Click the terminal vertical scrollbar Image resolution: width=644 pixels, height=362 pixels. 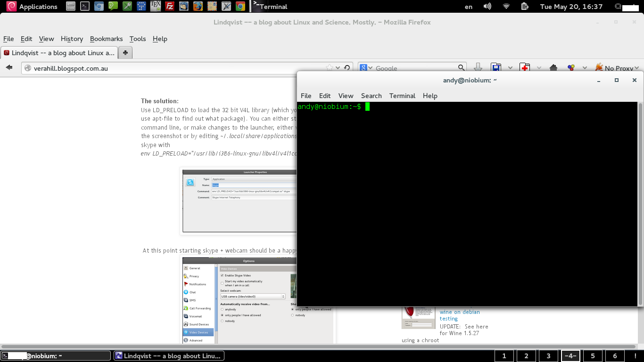tap(640, 204)
